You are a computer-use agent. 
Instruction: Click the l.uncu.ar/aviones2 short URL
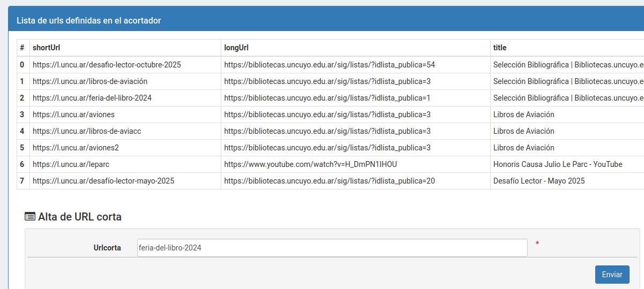coord(76,148)
